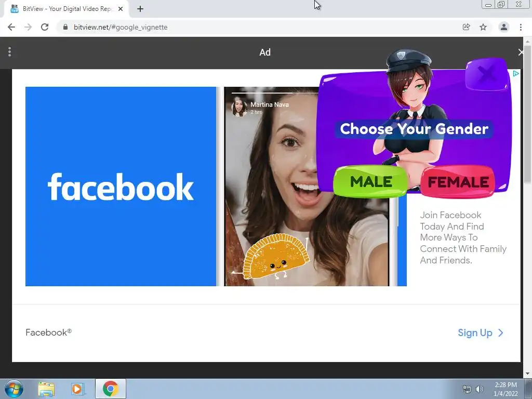Open Windows Explorer from taskbar
The height and width of the screenshot is (399, 532).
click(x=46, y=389)
